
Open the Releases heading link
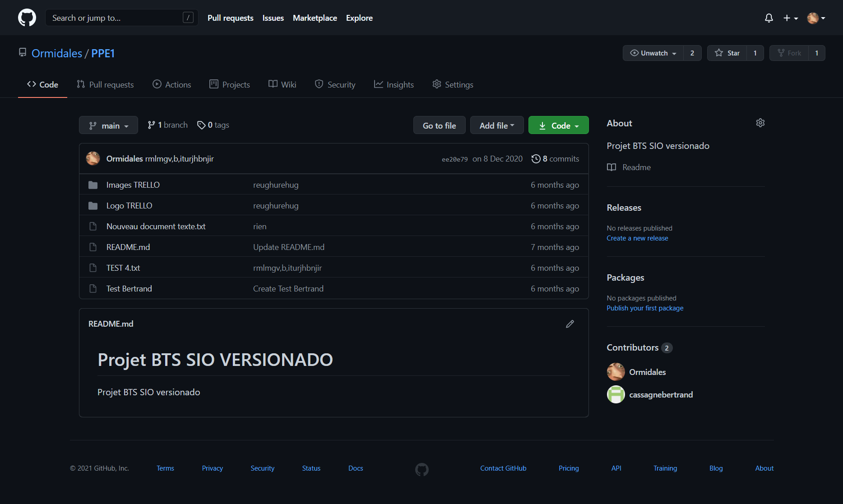[x=624, y=208]
